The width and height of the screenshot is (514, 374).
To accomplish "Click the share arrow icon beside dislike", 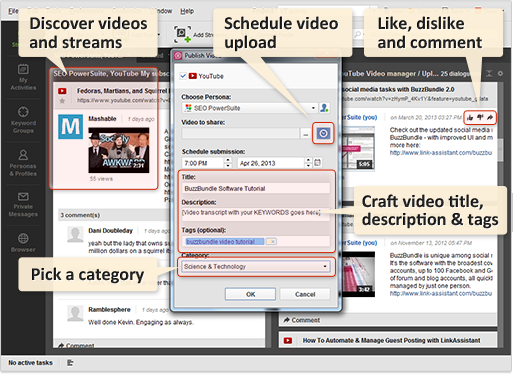I will point(490,117).
